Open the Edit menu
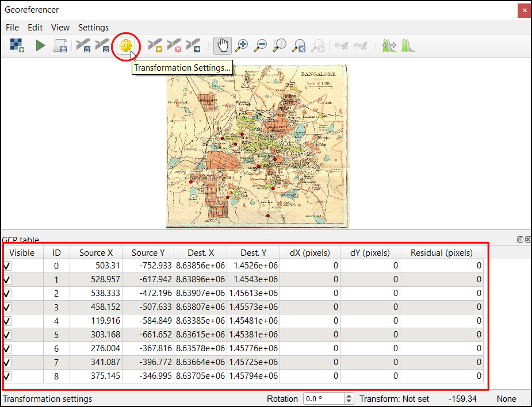 (x=35, y=28)
